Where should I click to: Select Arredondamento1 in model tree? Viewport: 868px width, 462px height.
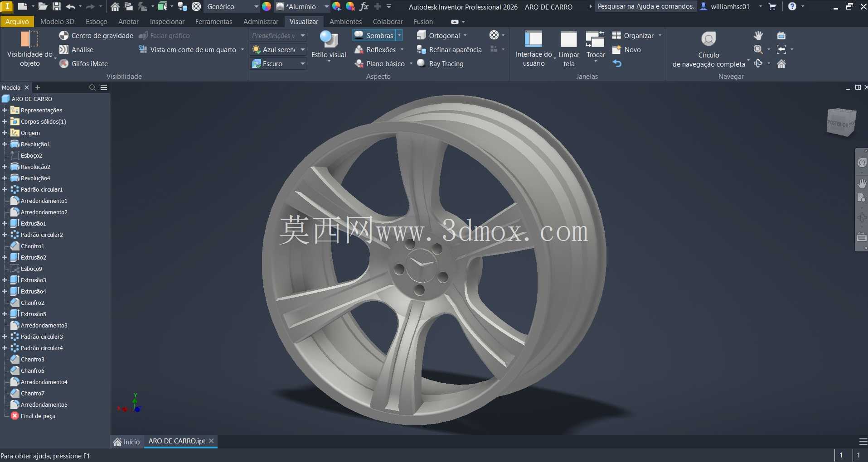(44, 201)
